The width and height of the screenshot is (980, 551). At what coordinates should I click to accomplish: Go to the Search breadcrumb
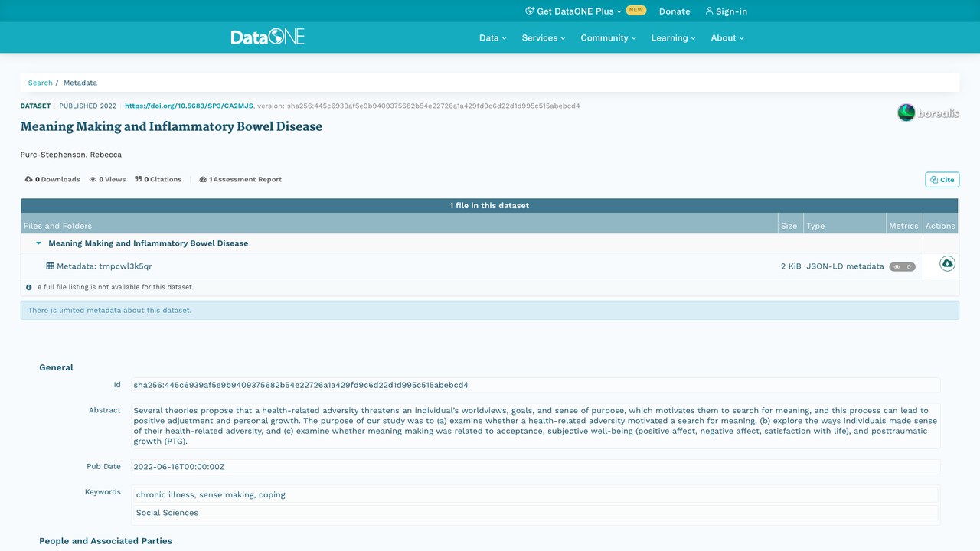tap(41, 83)
